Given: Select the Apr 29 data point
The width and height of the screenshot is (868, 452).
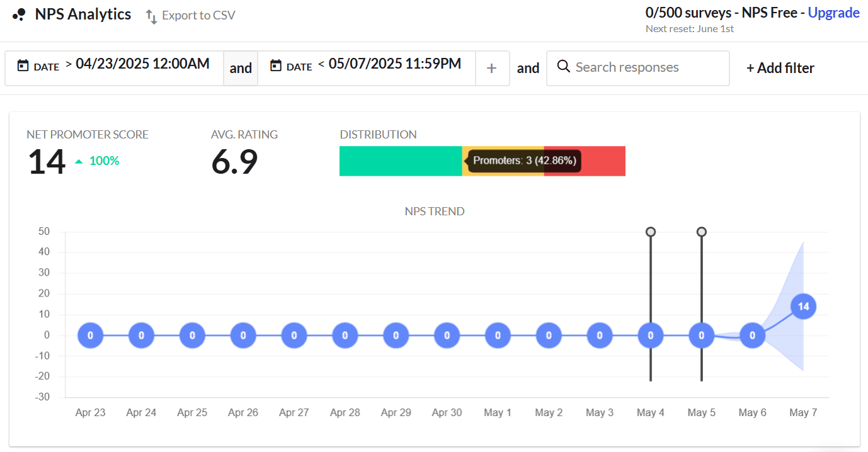Looking at the screenshot, I should point(396,336).
